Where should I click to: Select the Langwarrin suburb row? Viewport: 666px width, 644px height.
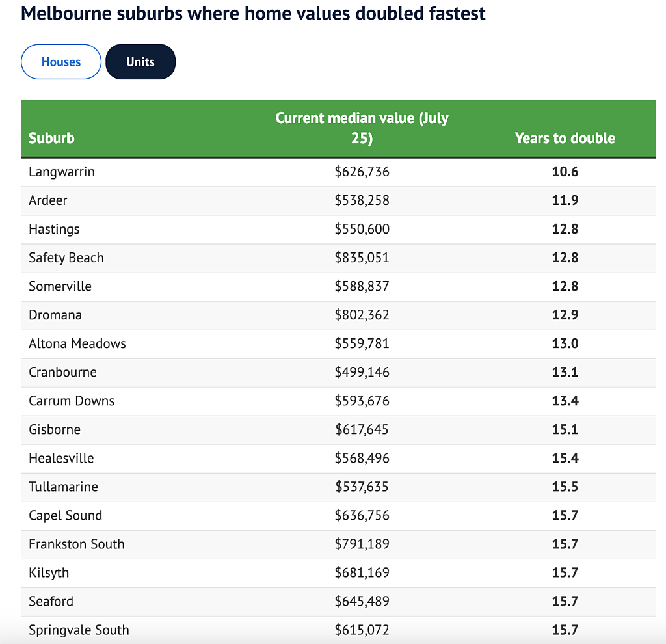[x=338, y=172]
